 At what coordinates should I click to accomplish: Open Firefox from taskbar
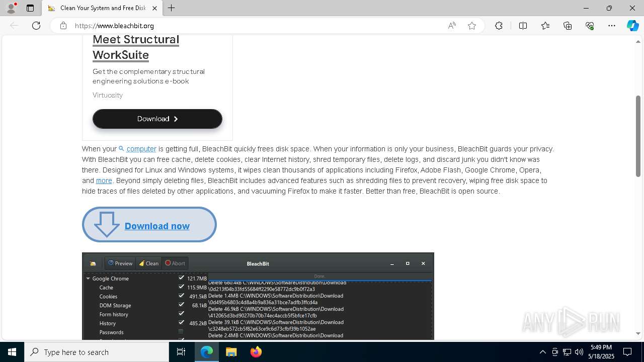coord(256,352)
